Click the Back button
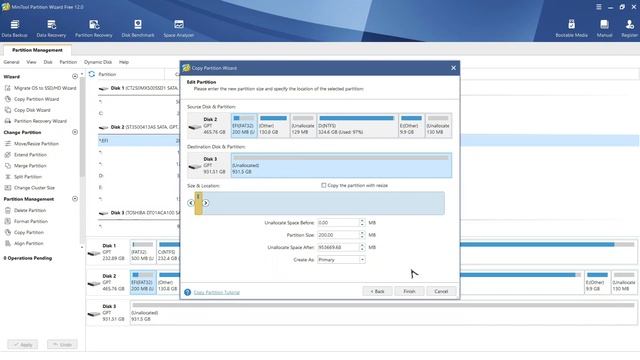640x360 pixels. tap(377, 291)
